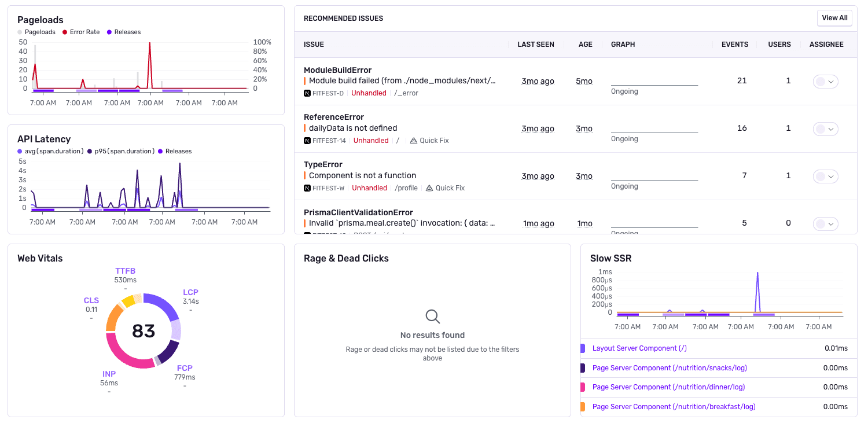The width and height of the screenshot is (868, 423).
Task: Open the assignee dropdown for ModuleBuildError
Action: coord(825,81)
